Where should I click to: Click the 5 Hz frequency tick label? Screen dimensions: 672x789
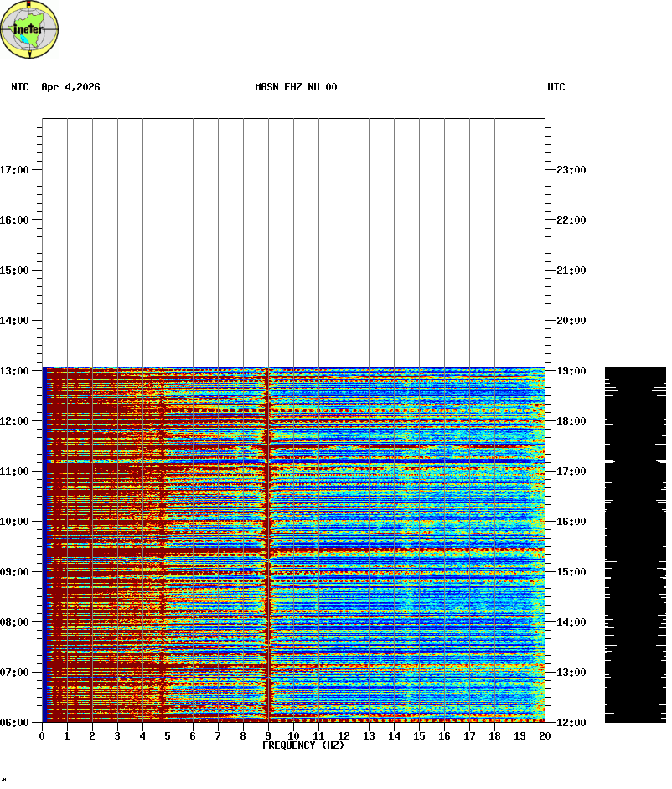coord(168,735)
